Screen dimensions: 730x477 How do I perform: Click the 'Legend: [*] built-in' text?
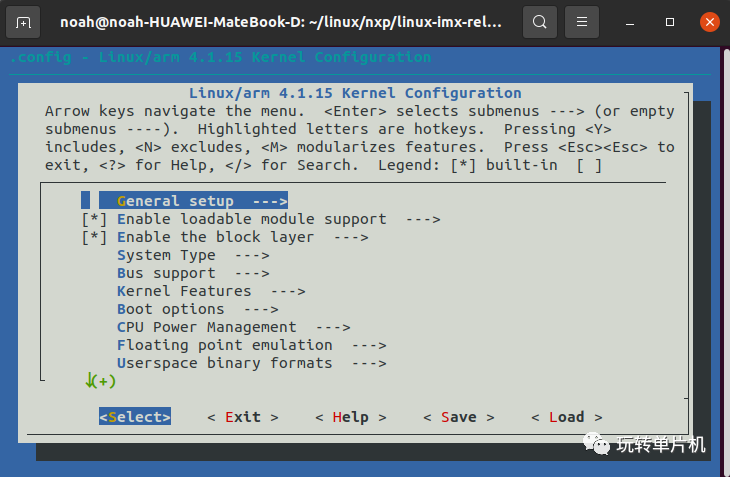point(467,165)
